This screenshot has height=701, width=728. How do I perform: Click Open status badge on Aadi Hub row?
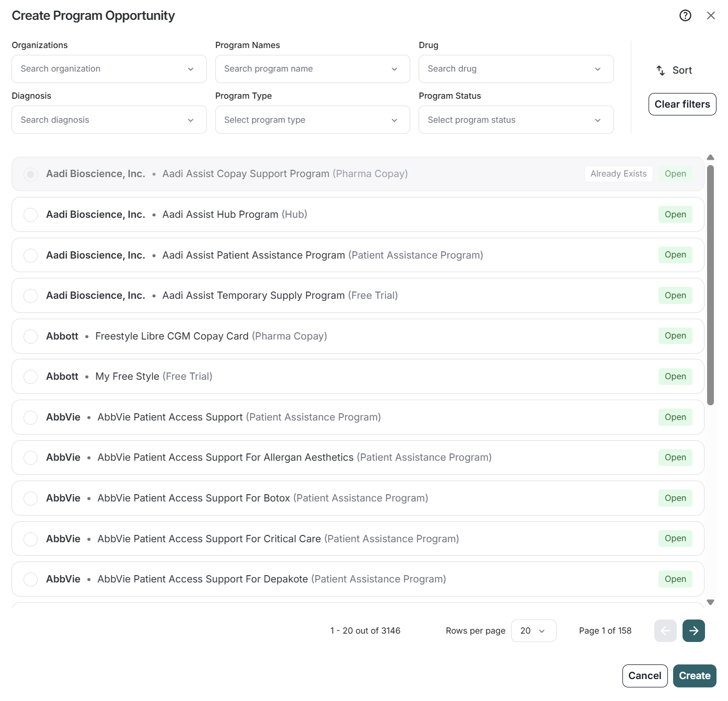click(x=675, y=215)
